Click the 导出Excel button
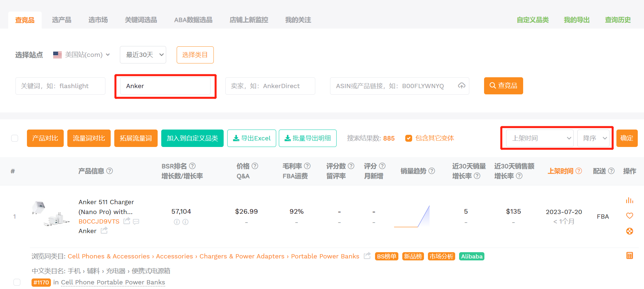The image size is (644, 289). tap(252, 138)
